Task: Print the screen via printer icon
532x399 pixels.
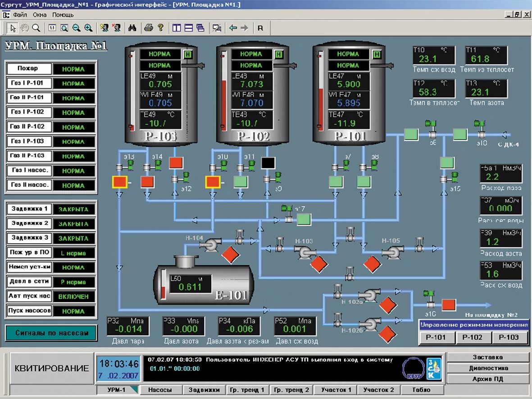Action: click(148, 28)
